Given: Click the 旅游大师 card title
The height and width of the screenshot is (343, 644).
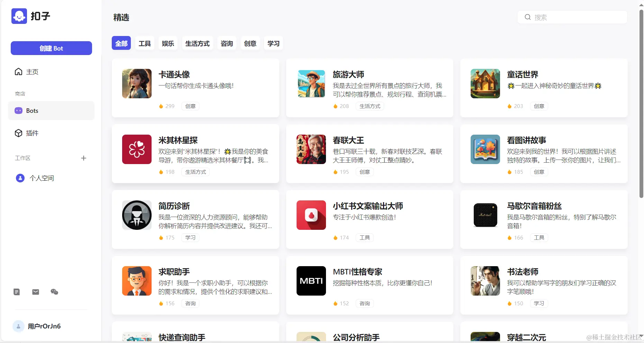Looking at the screenshot, I should (348, 74).
